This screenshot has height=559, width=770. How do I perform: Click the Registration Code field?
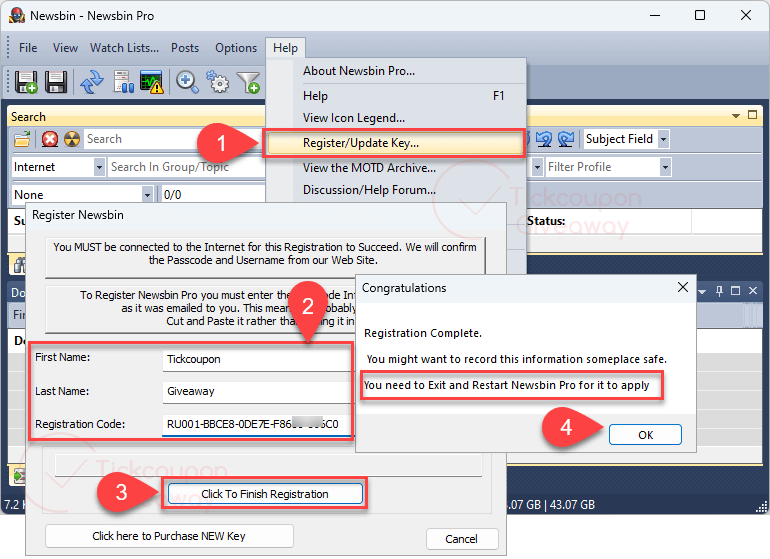coord(256,424)
